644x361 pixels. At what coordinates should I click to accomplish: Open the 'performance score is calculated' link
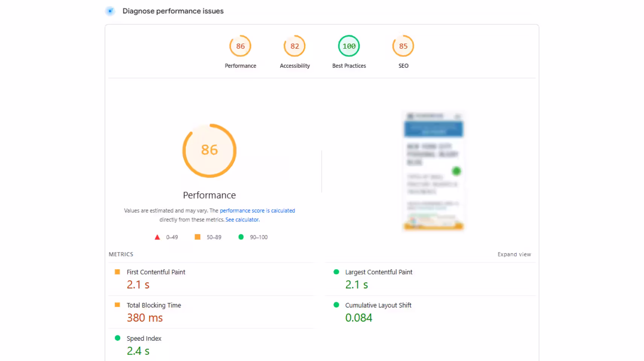(257, 211)
